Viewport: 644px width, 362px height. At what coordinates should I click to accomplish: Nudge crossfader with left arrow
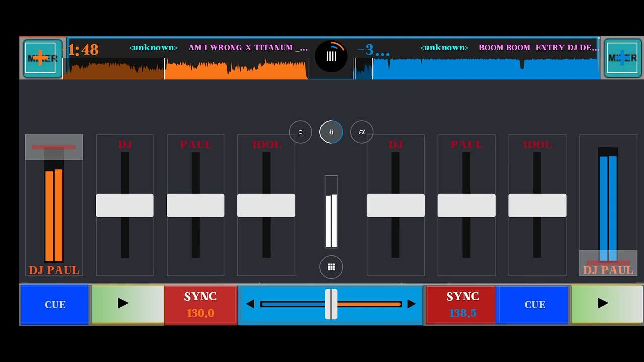pyautogui.click(x=250, y=304)
